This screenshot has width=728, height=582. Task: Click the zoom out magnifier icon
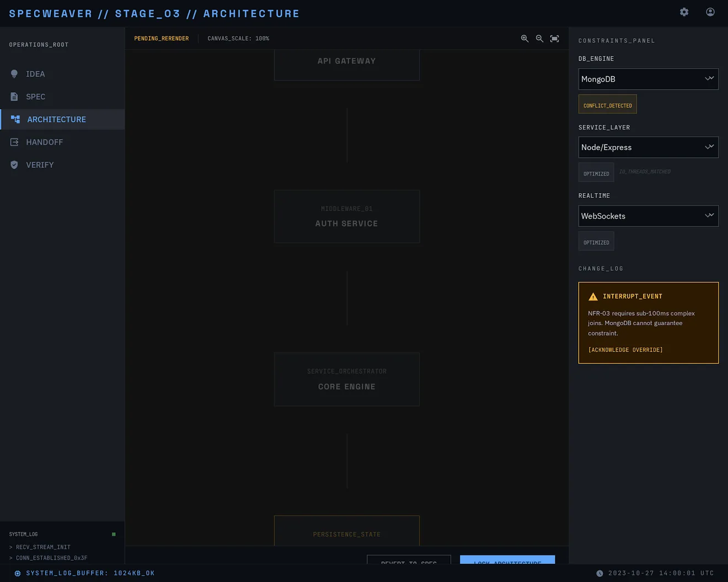click(x=539, y=39)
